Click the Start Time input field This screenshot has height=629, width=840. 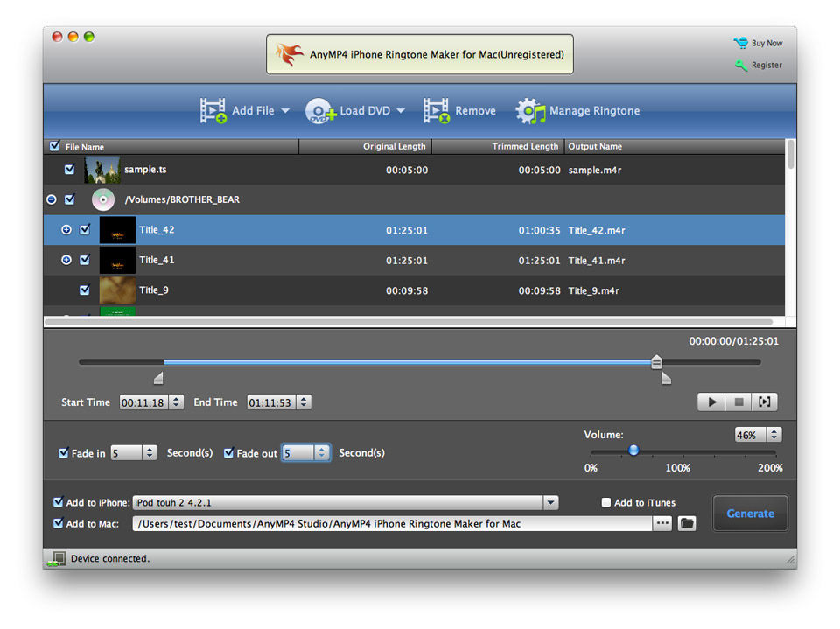(x=143, y=402)
